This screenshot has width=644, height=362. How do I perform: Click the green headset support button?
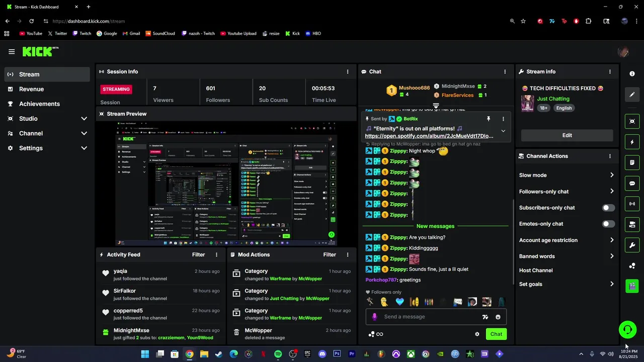pyautogui.click(x=627, y=330)
